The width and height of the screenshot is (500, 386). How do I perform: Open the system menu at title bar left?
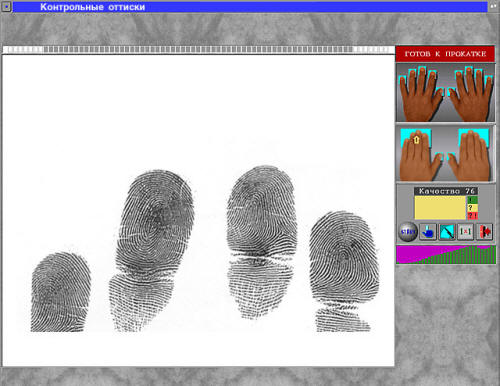pos(6,6)
